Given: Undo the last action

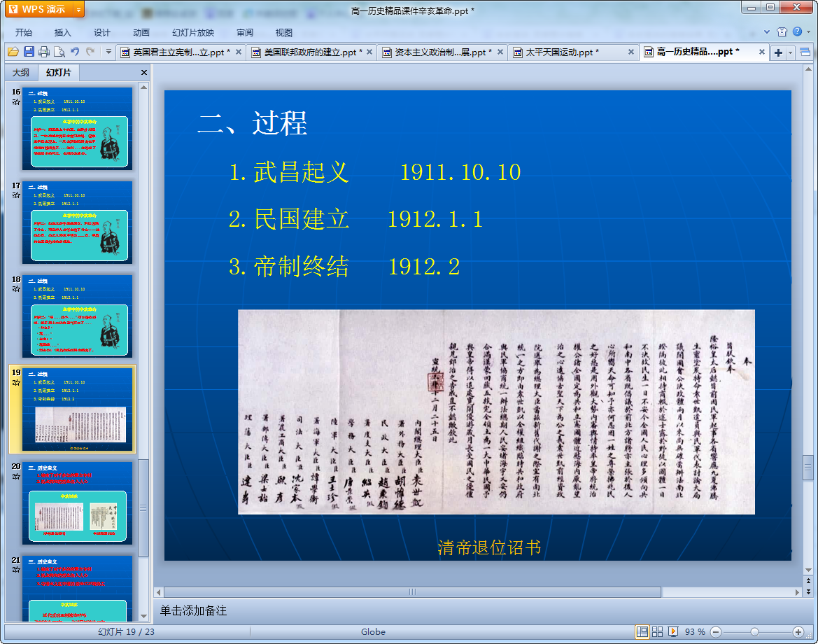Looking at the screenshot, I should [x=75, y=52].
